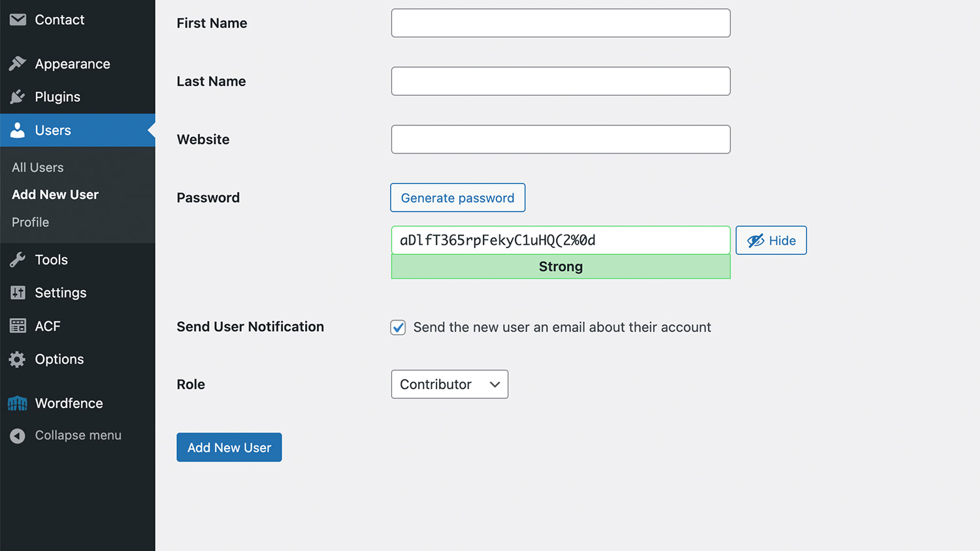Uncheck Send User Notification checkbox
The height and width of the screenshot is (551, 980).
point(398,327)
